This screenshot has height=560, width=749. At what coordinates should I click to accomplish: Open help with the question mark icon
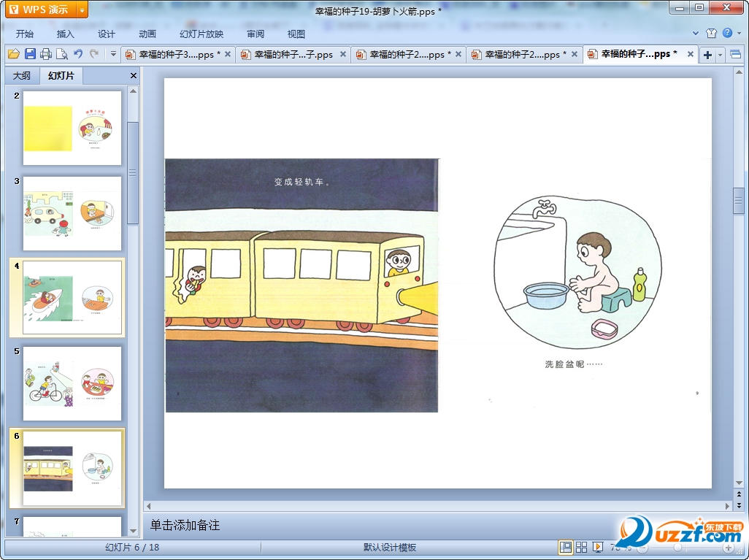point(727,33)
